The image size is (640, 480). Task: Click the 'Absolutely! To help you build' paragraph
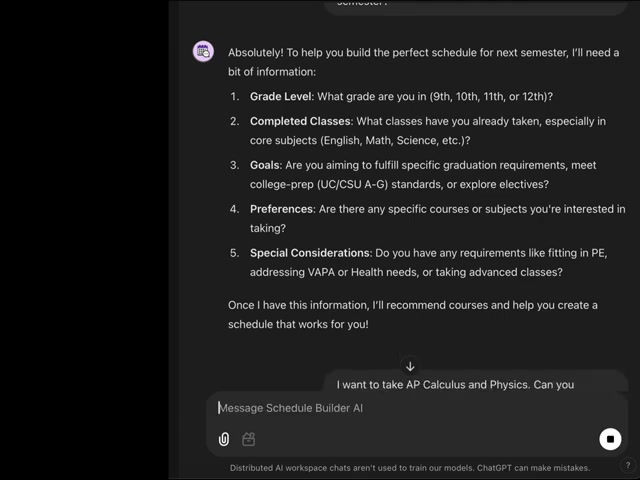click(x=424, y=62)
